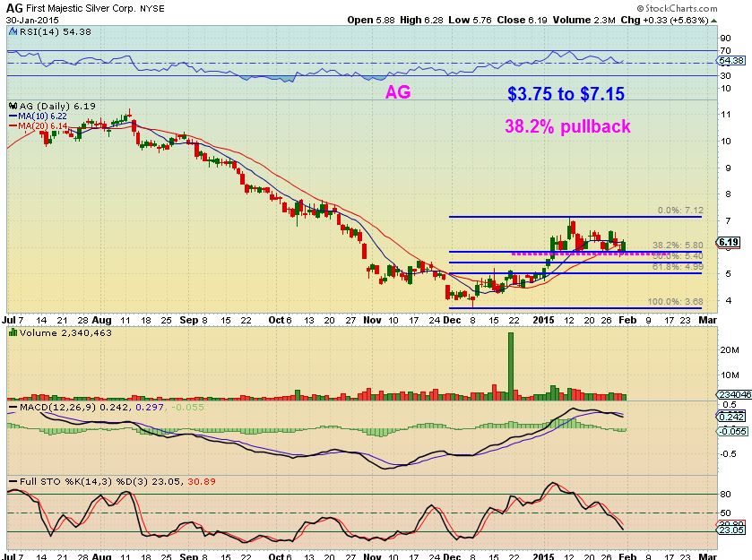Viewport: 752px width, 560px height.
Task: Click the tall green December volume spike bar
Action: point(511,366)
